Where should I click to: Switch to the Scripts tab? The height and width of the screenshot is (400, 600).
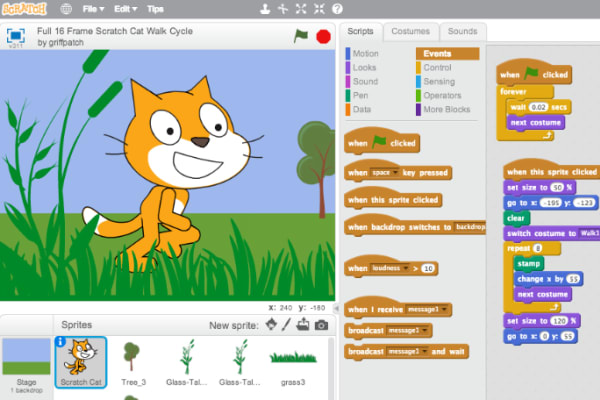click(360, 31)
